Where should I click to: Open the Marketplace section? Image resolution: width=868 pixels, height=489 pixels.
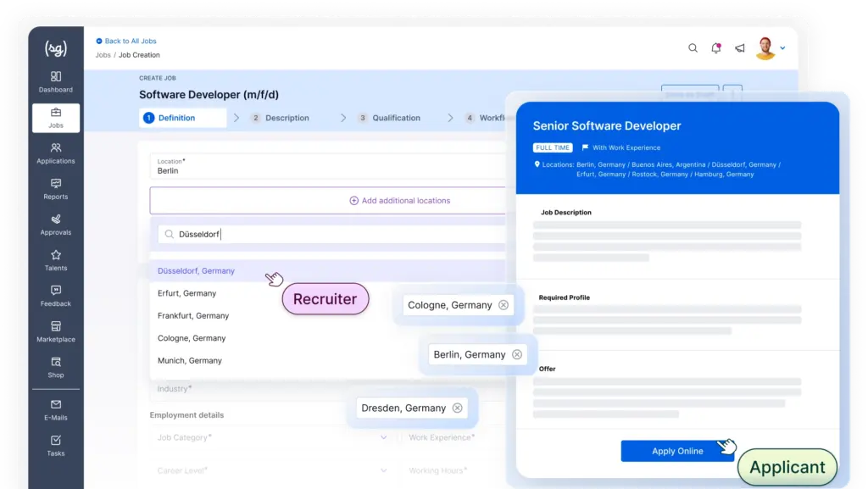pyautogui.click(x=56, y=331)
